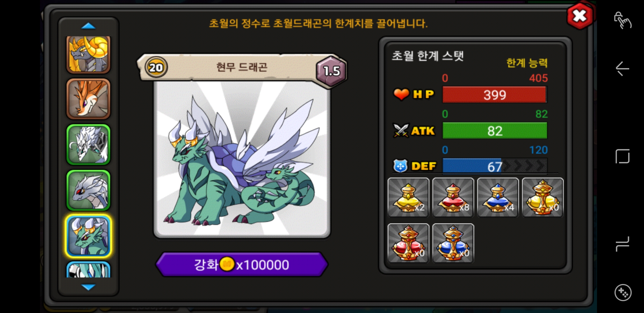Choose the white armored dragon thumbnail
The height and width of the screenshot is (313, 644).
(88, 145)
